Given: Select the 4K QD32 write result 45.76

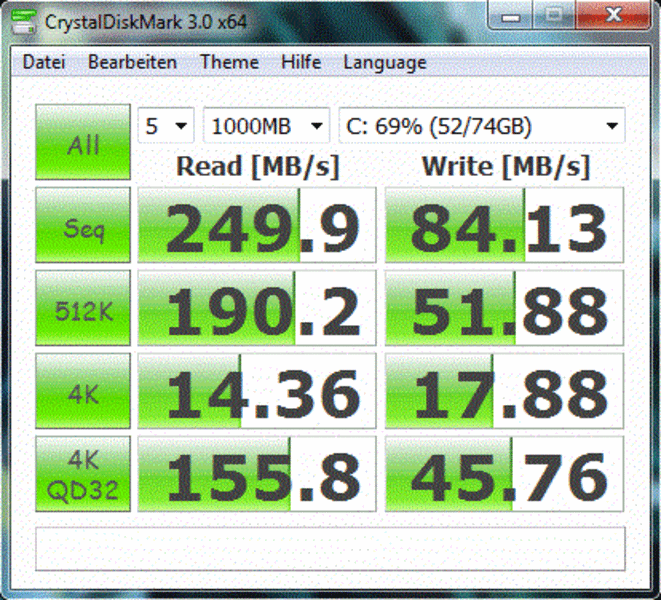Looking at the screenshot, I should (x=504, y=474).
